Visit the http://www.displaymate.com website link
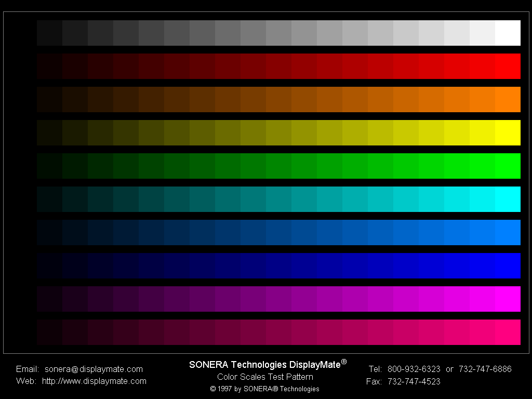Image resolution: width=532 pixels, height=399 pixels. point(94,381)
